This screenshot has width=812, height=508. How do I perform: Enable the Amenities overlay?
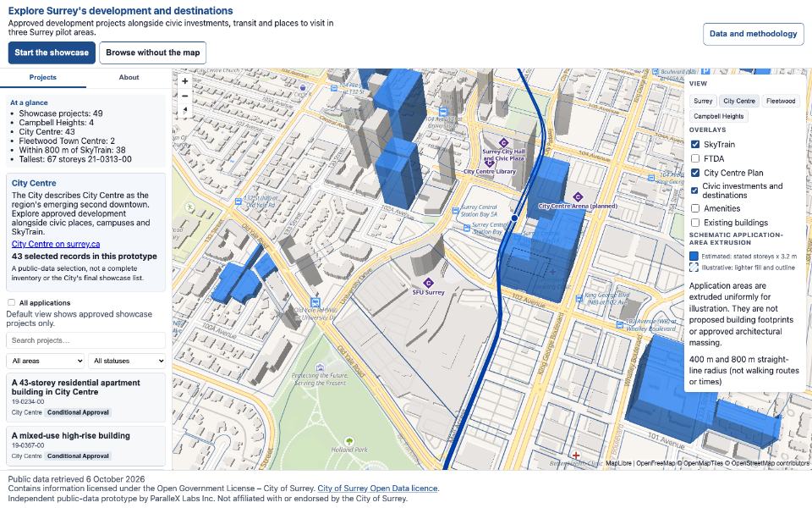coord(695,208)
